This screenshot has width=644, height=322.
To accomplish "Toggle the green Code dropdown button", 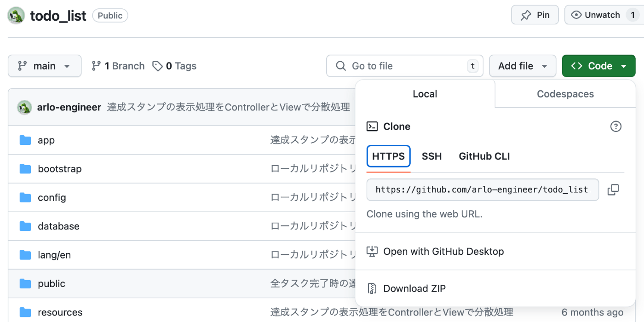I will point(599,66).
